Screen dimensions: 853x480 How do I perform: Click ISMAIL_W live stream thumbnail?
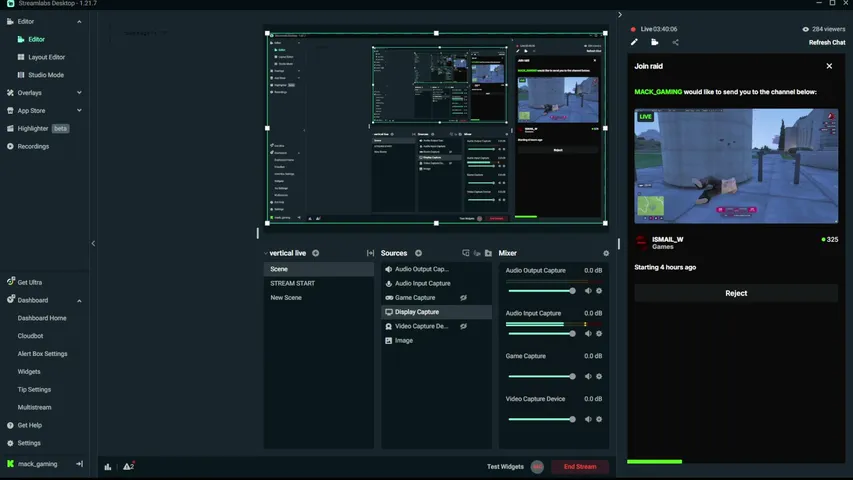tap(736, 166)
